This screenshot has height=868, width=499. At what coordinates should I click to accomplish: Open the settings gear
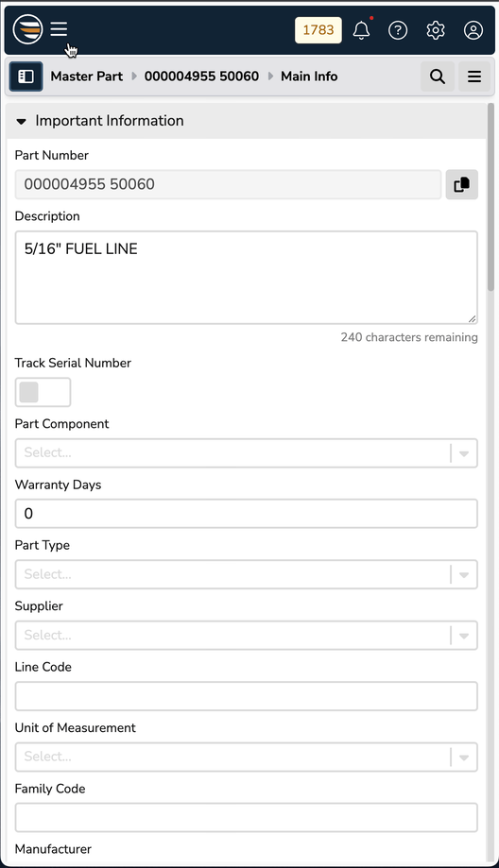point(436,30)
